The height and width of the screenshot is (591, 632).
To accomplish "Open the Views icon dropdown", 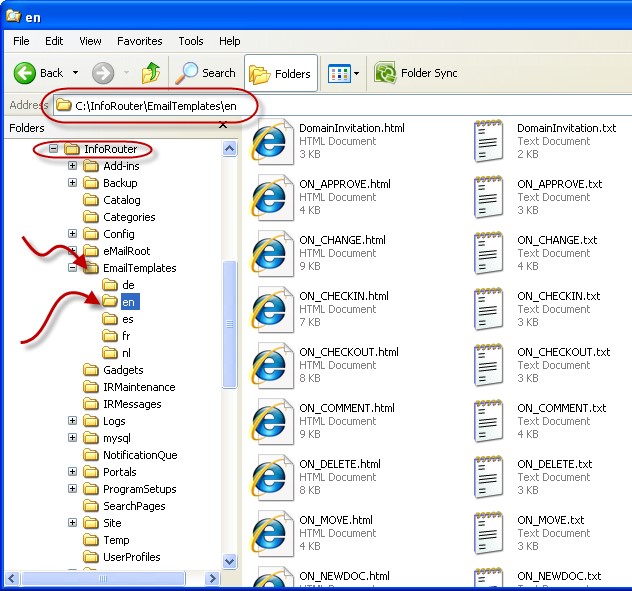I will point(343,73).
